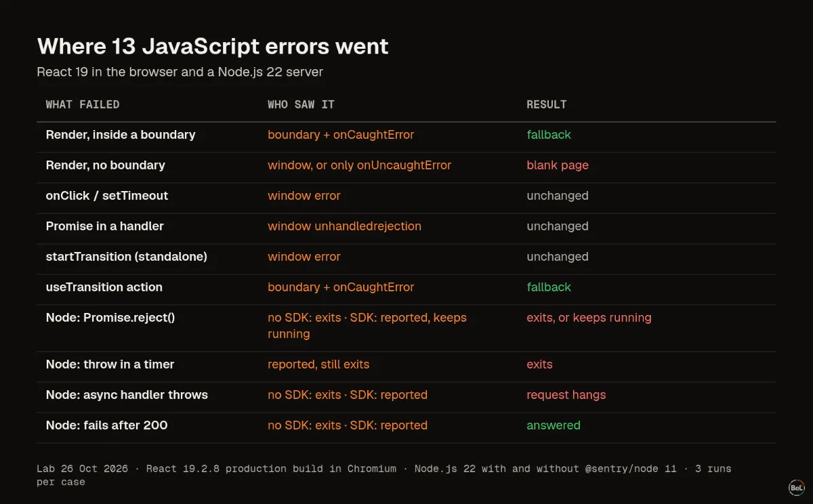
Task: Click "unchanged" in the onClick / setTimeout row
Action: 558,196
